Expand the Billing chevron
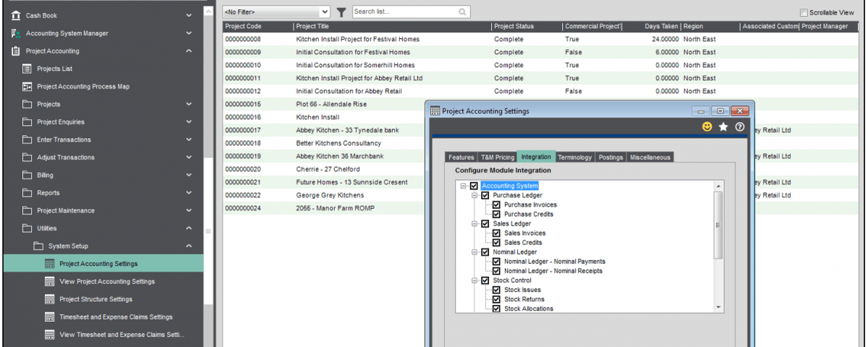The width and height of the screenshot is (868, 347). [x=189, y=175]
